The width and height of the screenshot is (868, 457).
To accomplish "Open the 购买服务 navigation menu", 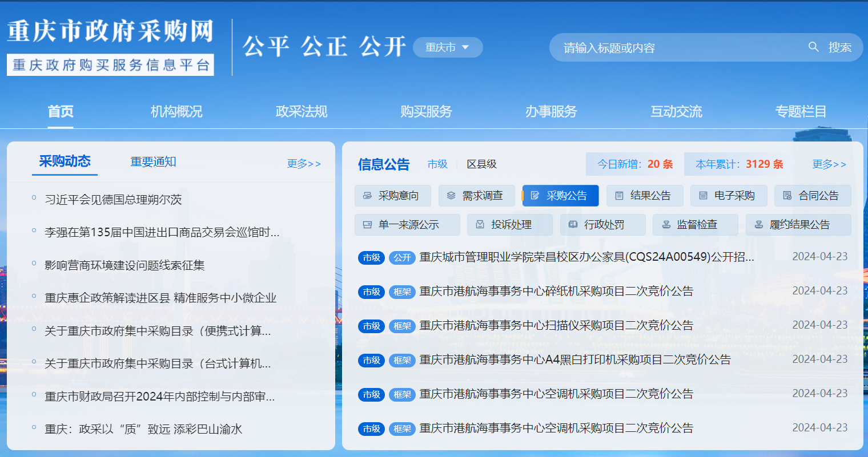I will [x=426, y=111].
